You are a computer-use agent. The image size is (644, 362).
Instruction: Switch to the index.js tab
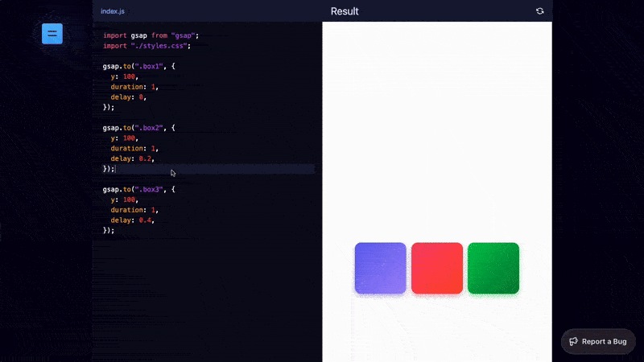pyautogui.click(x=113, y=11)
